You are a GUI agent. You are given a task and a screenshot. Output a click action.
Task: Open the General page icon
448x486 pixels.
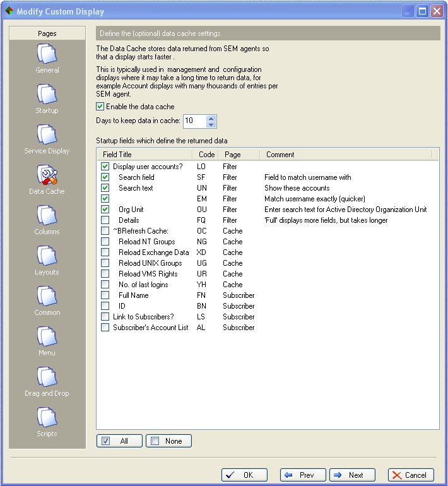coord(47,54)
